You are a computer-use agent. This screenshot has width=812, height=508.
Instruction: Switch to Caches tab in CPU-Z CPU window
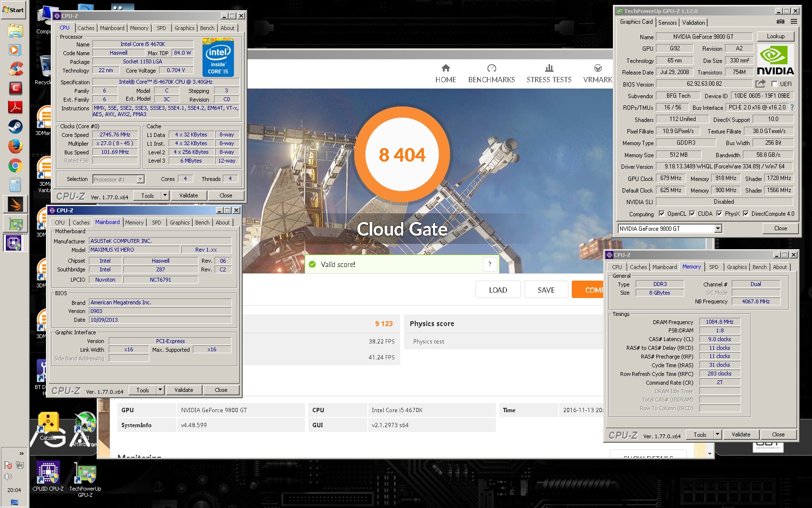(86, 28)
